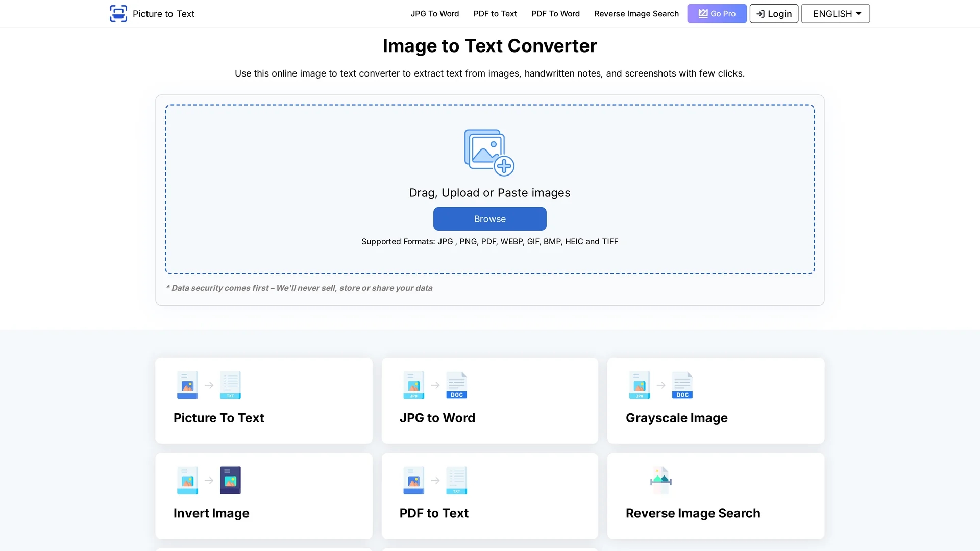Click the Image to Text Converter heading
The image size is (980, 551).
tap(490, 46)
